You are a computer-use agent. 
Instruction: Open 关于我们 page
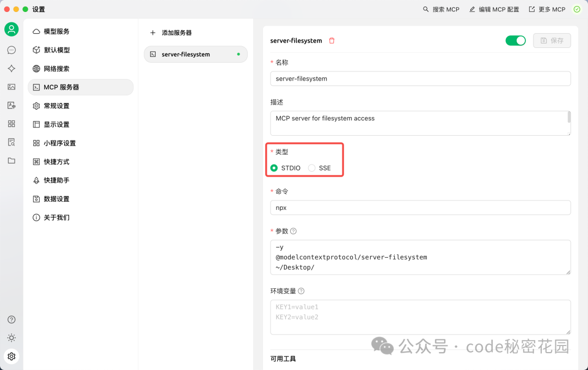[x=81, y=217]
